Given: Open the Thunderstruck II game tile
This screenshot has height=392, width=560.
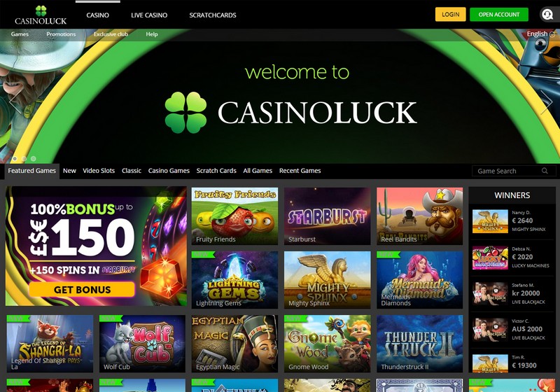Looking at the screenshot, I should click(419, 344).
